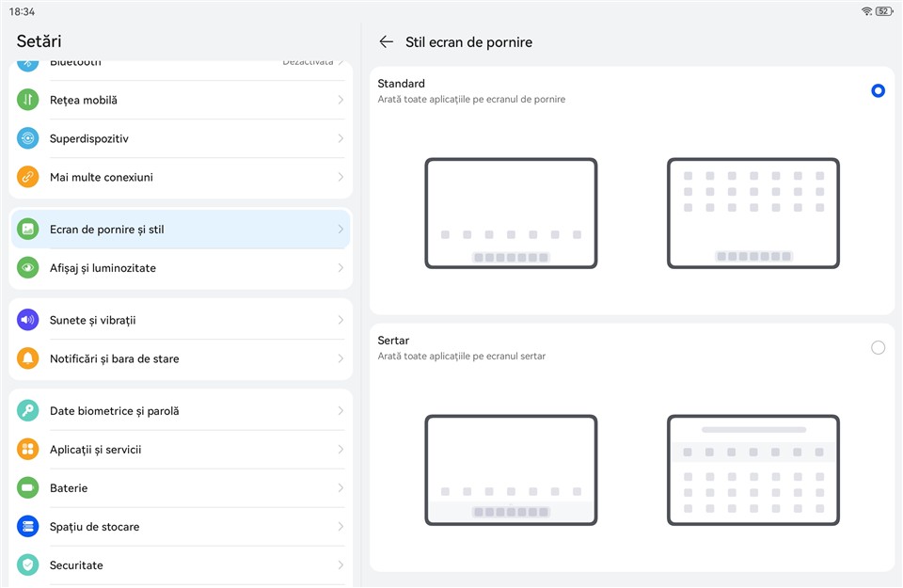Click the back arrow icon
The height and width of the screenshot is (588, 903).
[x=386, y=42]
